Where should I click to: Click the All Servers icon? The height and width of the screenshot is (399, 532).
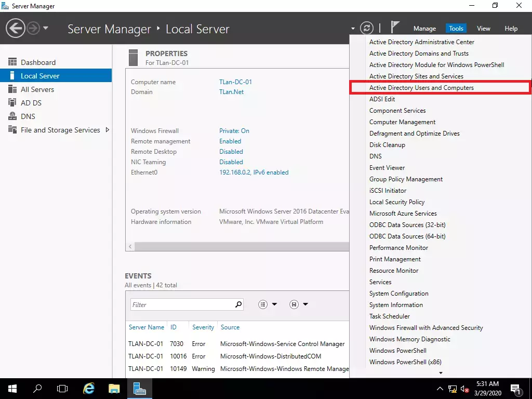click(12, 89)
